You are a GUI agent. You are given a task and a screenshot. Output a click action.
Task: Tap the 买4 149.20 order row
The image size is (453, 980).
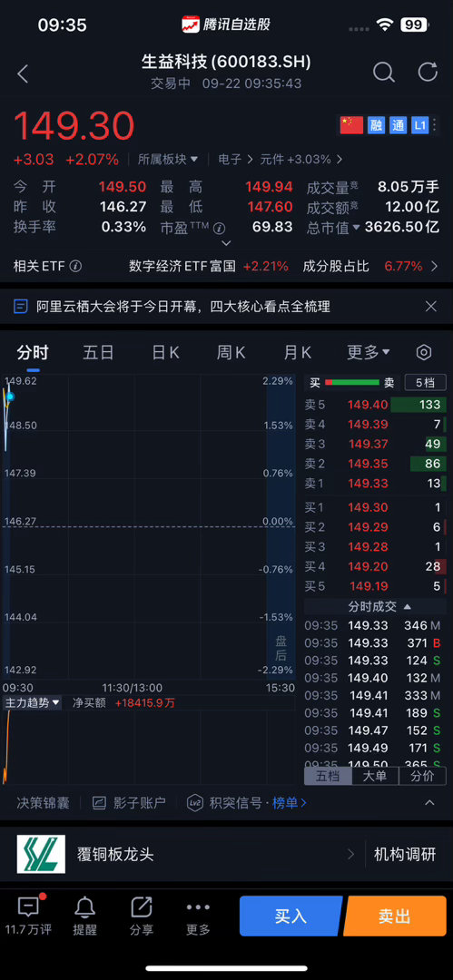375,566
